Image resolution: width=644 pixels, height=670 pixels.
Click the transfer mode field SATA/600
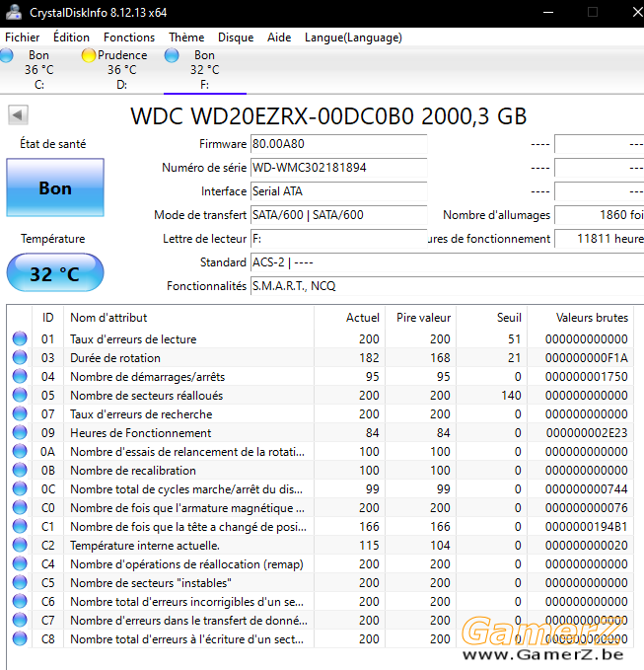pyautogui.click(x=338, y=215)
